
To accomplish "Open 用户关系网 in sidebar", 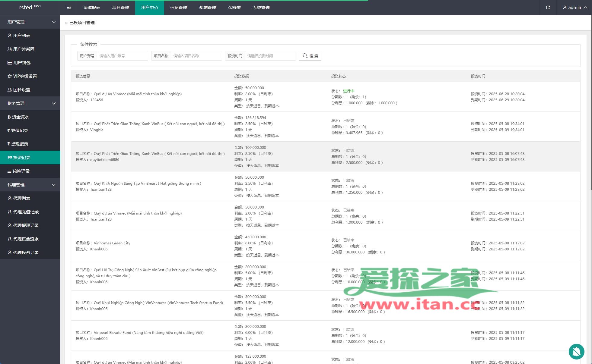I will [x=30, y=49].
